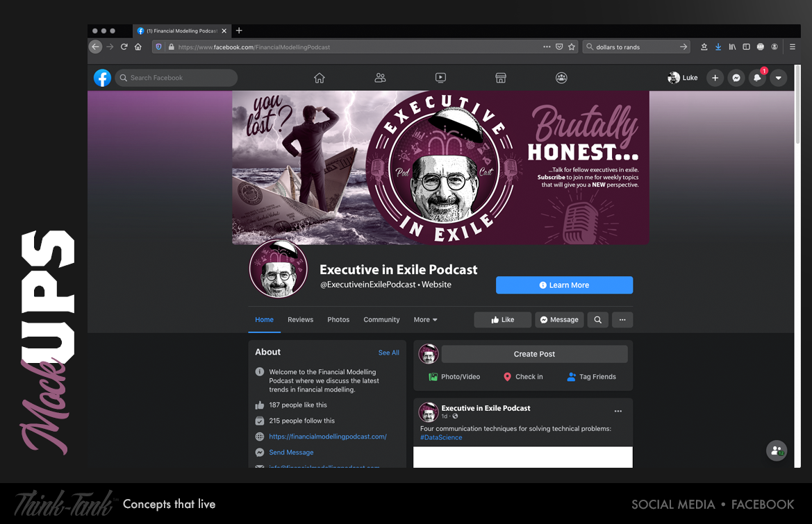
Task: Open the Marketplace storefront icon
Action: point(501,78)
